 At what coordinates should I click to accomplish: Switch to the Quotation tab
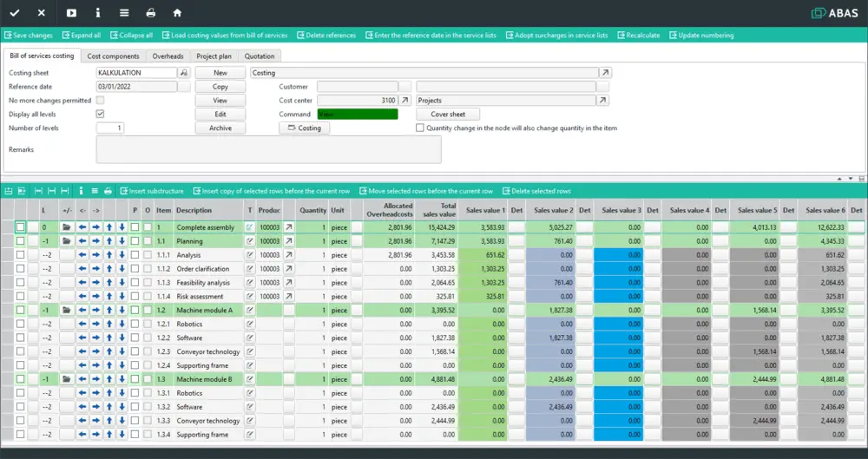click(260, 56)
